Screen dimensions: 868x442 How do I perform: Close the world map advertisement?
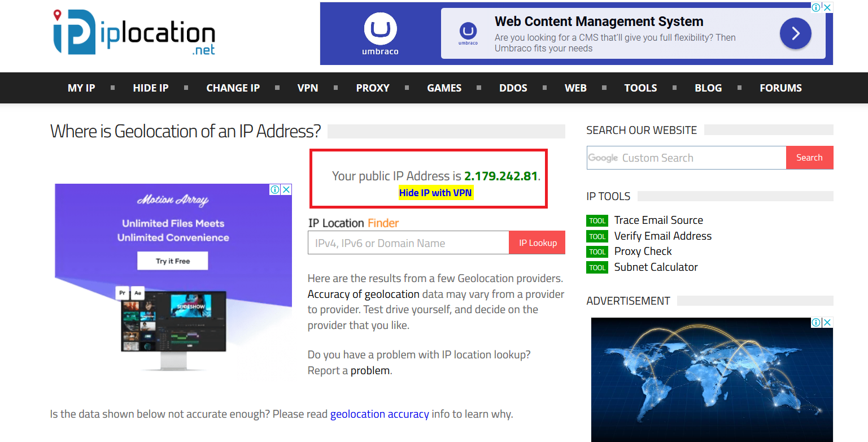coord(827,322)
